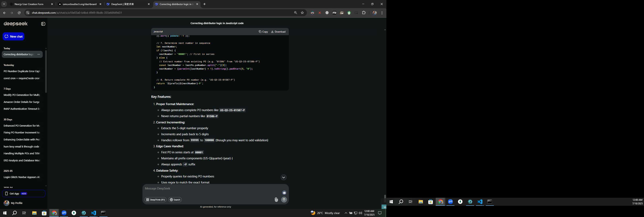Open File Explorer from the taskbar
644x217 pixels.
(34, 213)
